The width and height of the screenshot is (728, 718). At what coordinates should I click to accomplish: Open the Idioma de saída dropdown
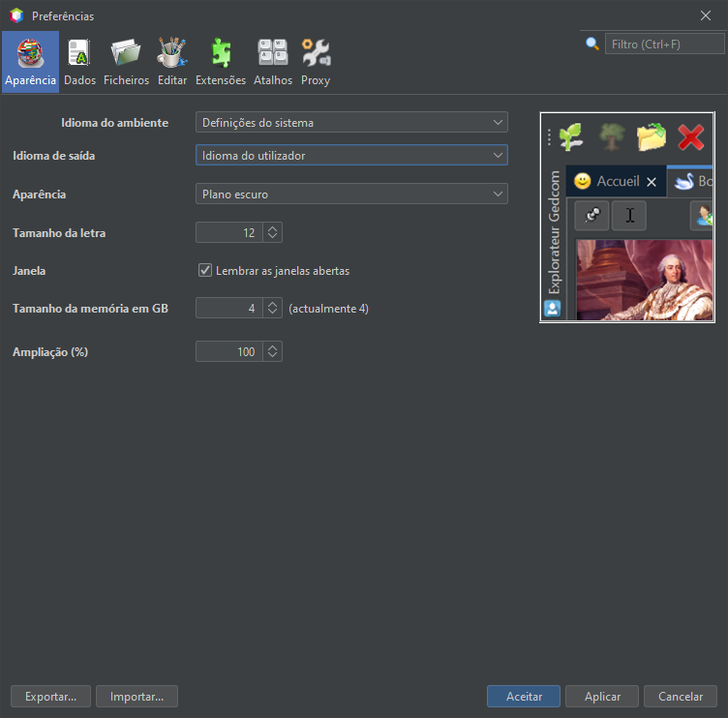351,155
